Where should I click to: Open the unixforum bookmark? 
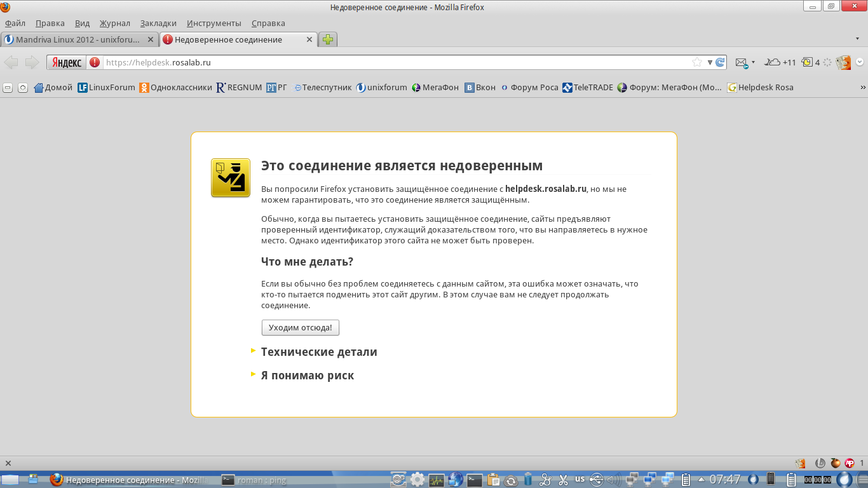pyautogui.click(x=382, y=88)
